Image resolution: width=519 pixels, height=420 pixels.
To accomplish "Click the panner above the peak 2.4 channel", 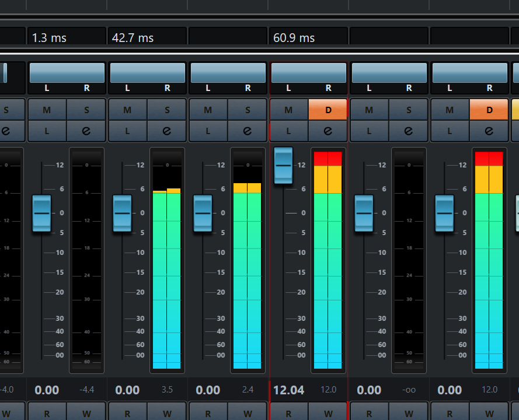I will pyautogui.click(x=228, y=73).
